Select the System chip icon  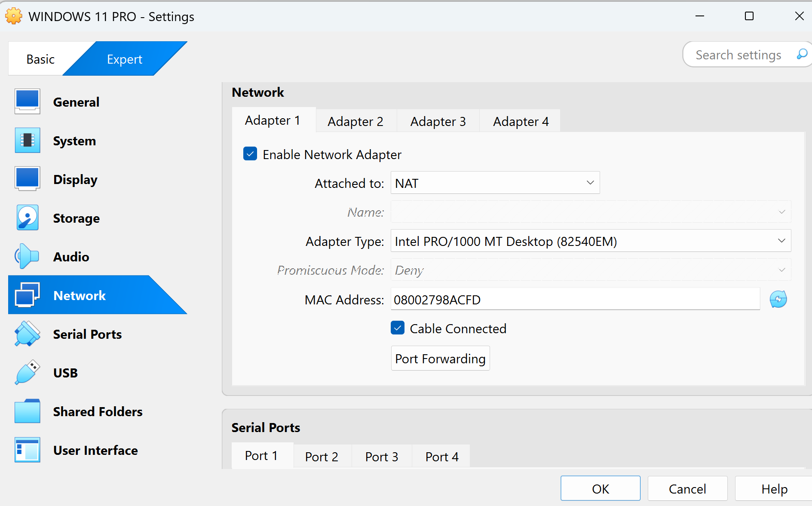27,141
